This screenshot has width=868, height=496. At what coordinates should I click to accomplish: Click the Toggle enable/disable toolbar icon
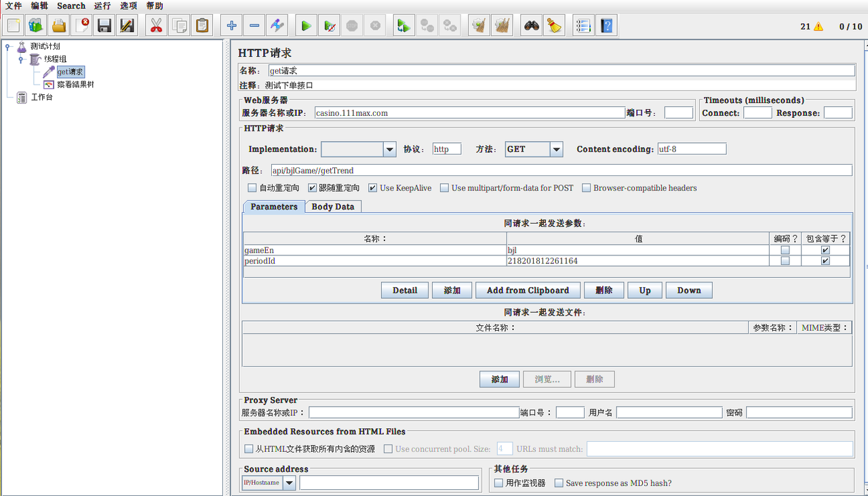click(x=277, y=26)
